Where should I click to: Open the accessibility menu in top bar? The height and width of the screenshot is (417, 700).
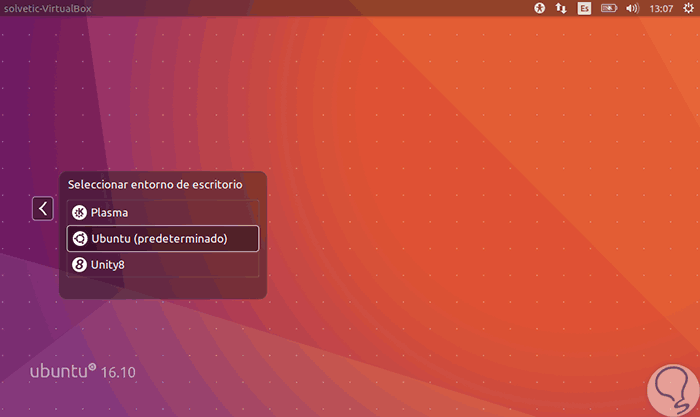540,8
